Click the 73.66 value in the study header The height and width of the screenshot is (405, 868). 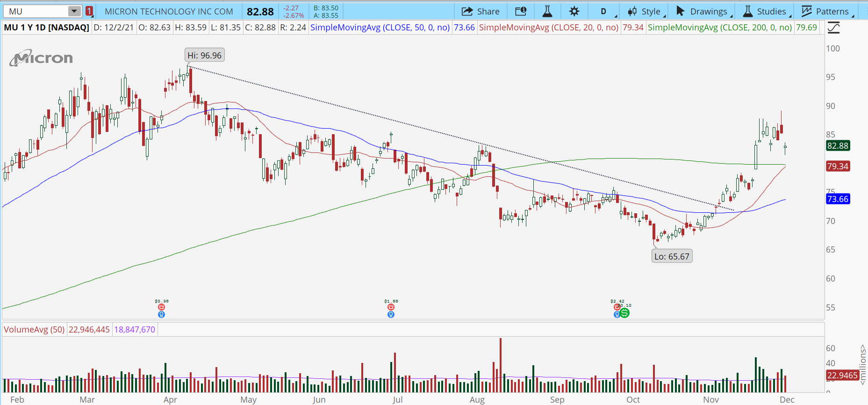464,28
